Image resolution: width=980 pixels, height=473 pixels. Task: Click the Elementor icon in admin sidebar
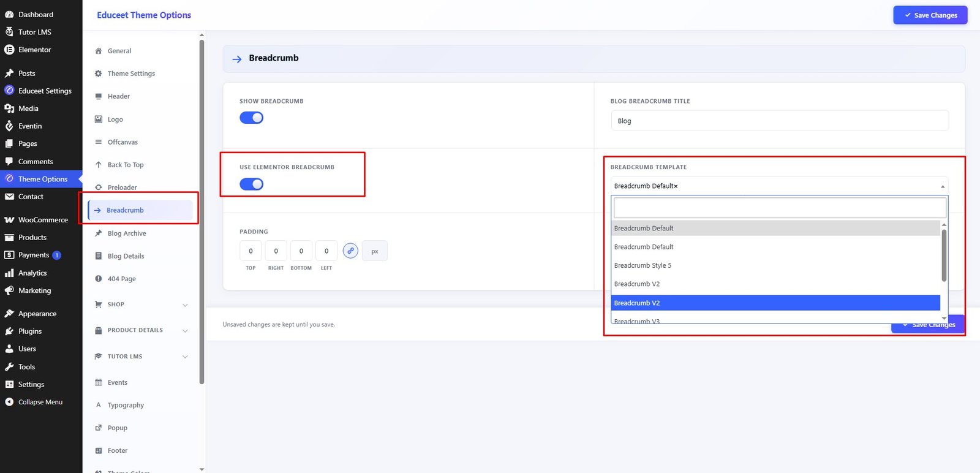coord(9,50)
